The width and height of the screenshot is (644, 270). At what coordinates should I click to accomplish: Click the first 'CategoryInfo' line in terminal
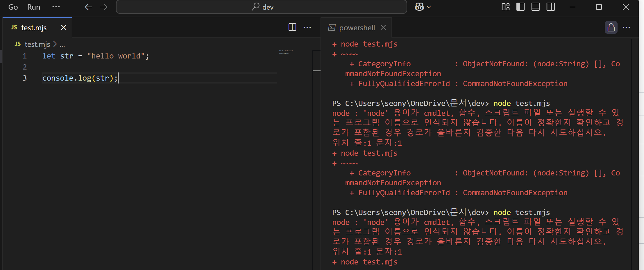coord(484,64)
